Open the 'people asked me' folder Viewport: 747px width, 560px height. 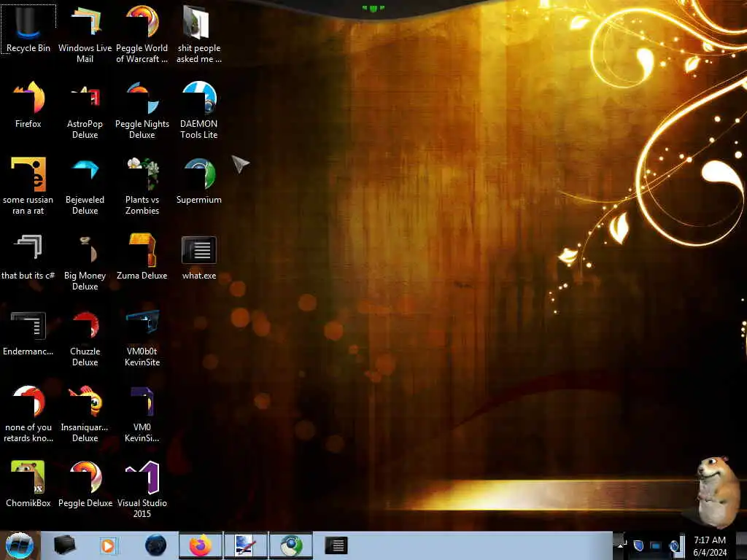click(198, 34)
